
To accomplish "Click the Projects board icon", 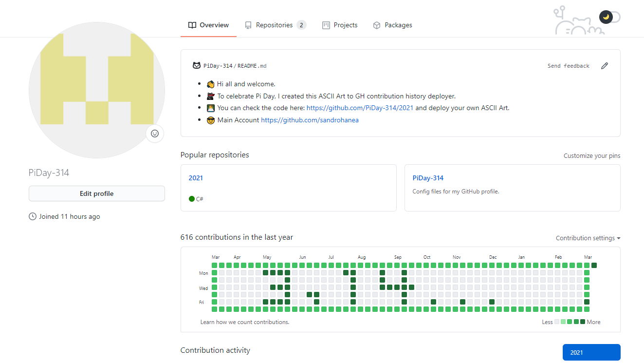I will [x=326, y=25].
